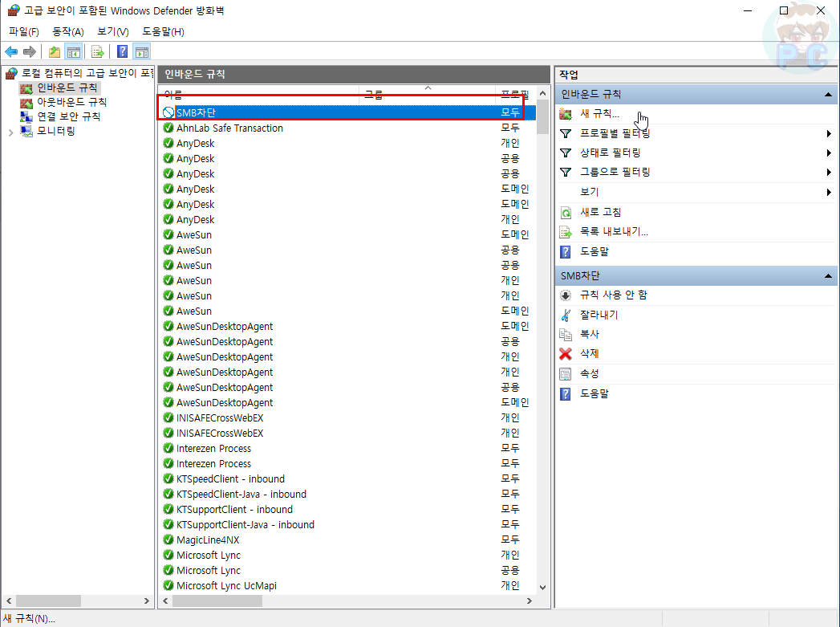This screenshot has width=840, height=627.
Task: Click the 규칙 사용 안 함 action
Action: [x=614, y=295]
